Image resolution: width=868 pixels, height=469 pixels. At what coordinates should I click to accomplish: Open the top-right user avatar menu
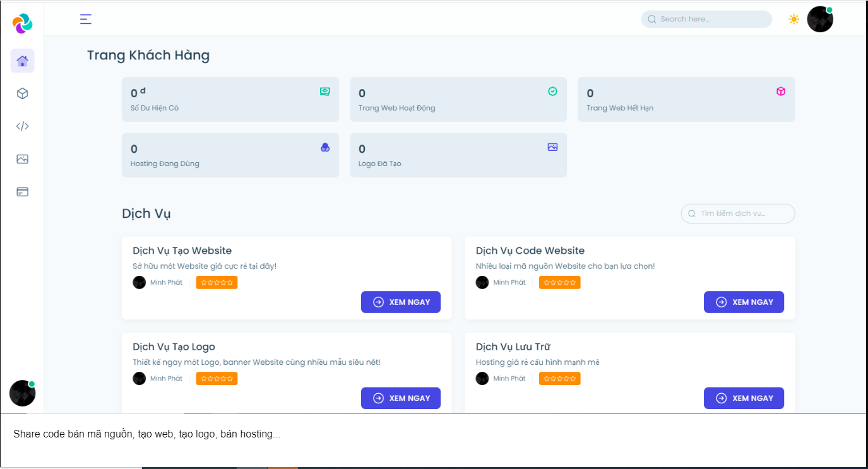tap(819, 19)
